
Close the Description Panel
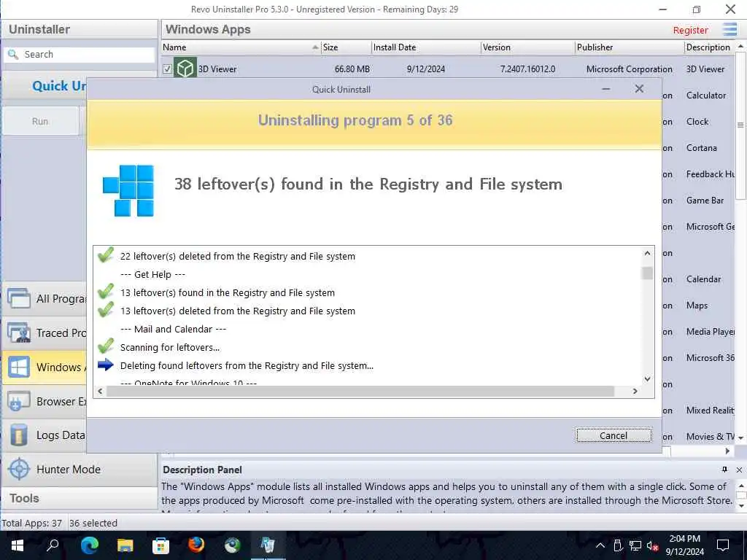[x=739, y=470]
